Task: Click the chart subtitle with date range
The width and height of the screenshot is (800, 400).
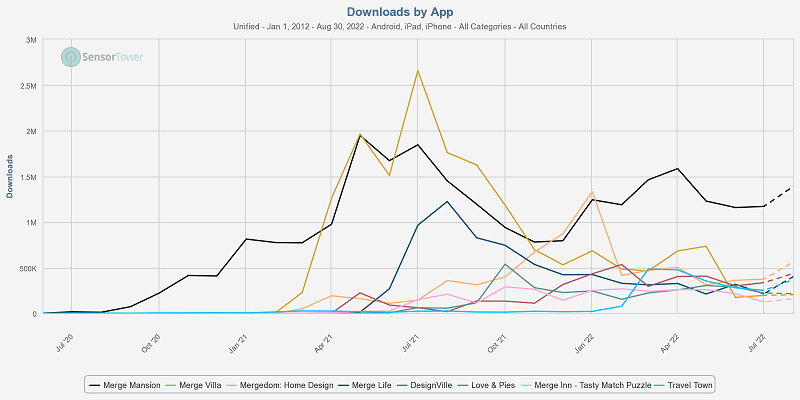Action: (400, 27)
